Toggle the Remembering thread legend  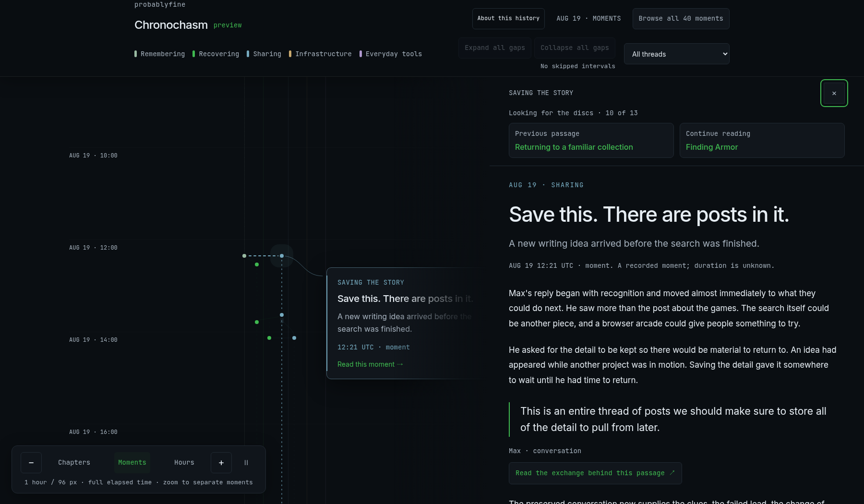click(160, 54)
